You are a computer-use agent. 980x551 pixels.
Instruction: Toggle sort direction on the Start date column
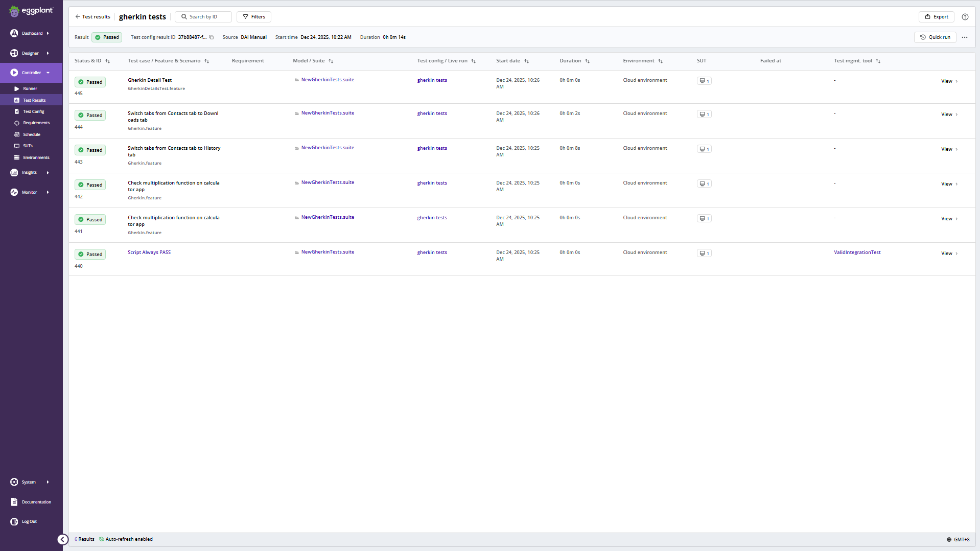527,61
